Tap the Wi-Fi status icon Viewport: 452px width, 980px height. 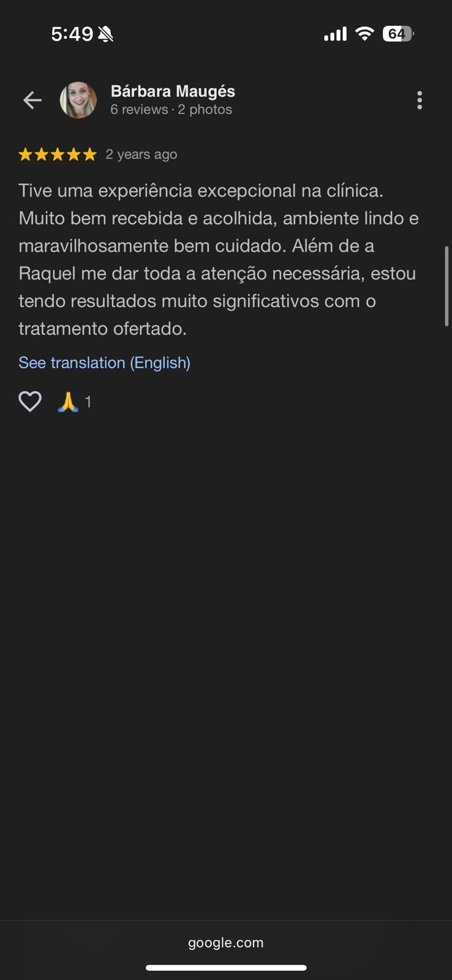click(364, 34)
